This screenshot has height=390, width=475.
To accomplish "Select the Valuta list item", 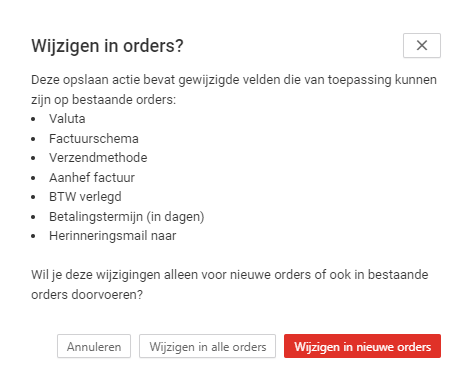I will tap(67, 119).
